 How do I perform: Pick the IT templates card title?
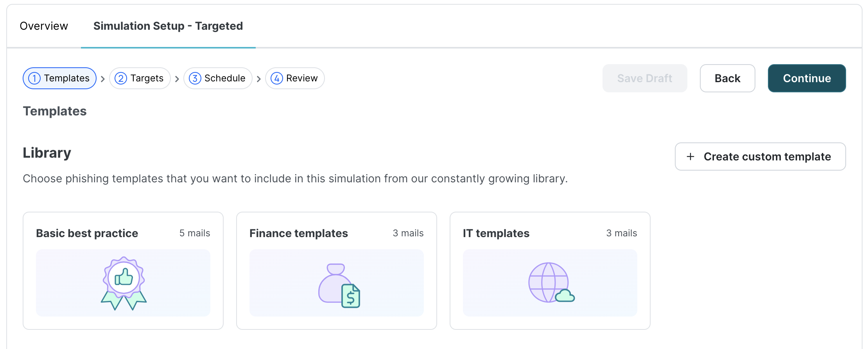pos(496,233)
